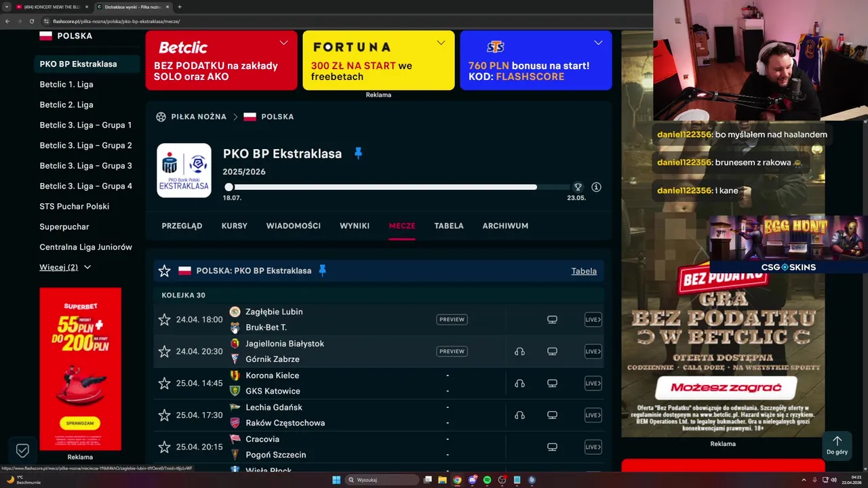
Task: Click SPRAWDZAM button in Superbet ad
Action: coord(80,423)
